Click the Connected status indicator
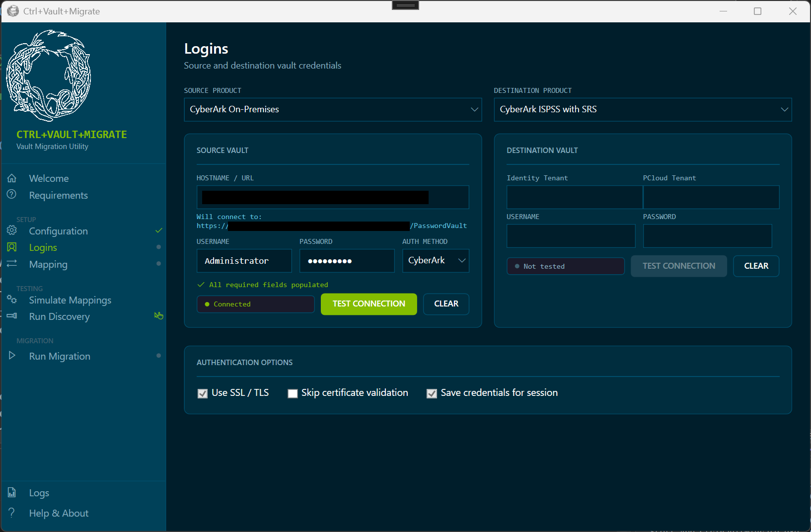This screenshot has height=532, width=811. 256,304
